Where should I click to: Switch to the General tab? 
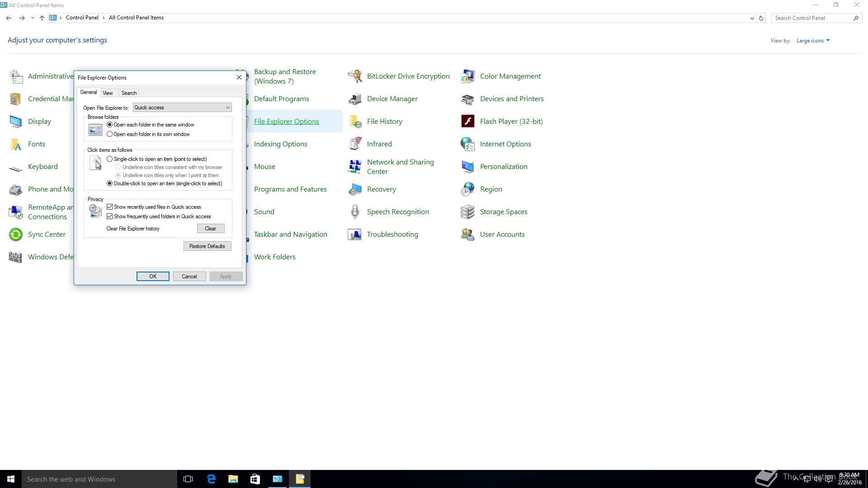(x=89, y=92)
